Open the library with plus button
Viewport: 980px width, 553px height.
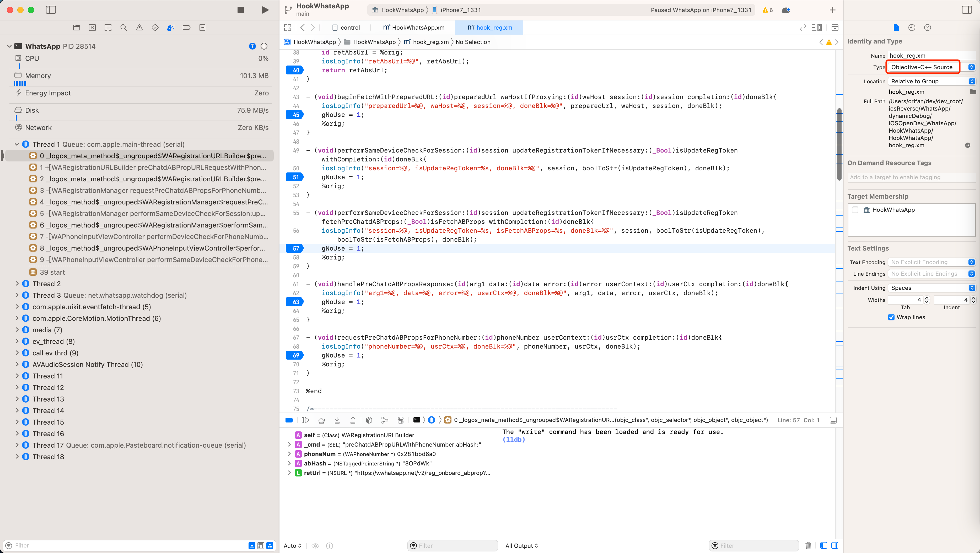(x=832, y=10)
